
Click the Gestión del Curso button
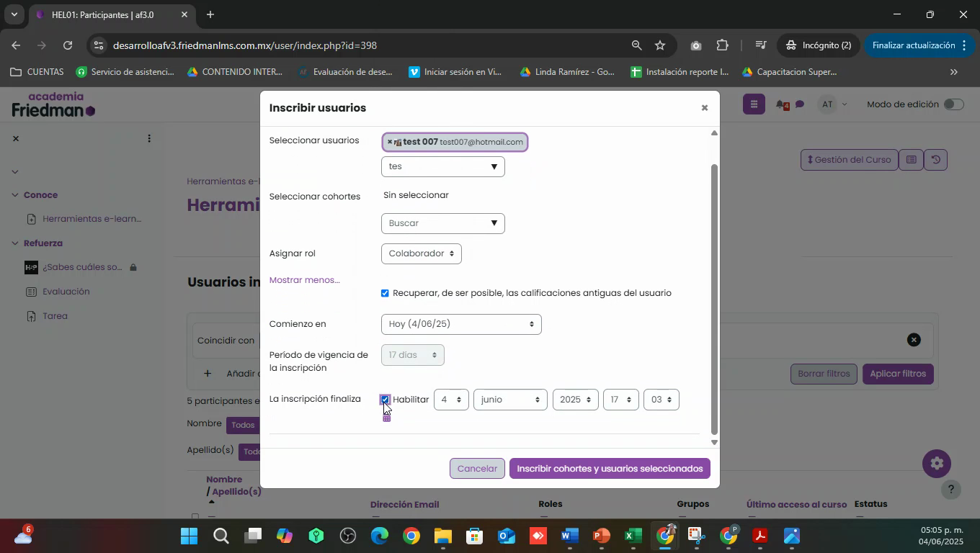(850, 160)
